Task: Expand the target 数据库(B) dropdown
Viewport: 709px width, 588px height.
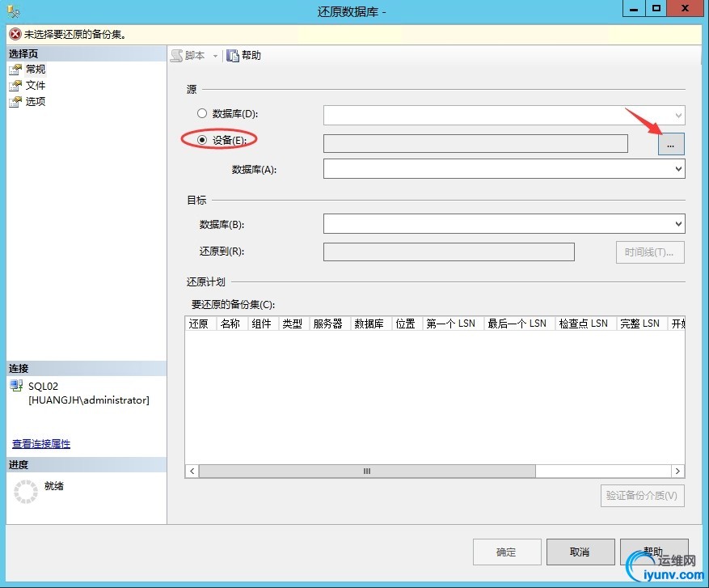Action: coord(678,224)
